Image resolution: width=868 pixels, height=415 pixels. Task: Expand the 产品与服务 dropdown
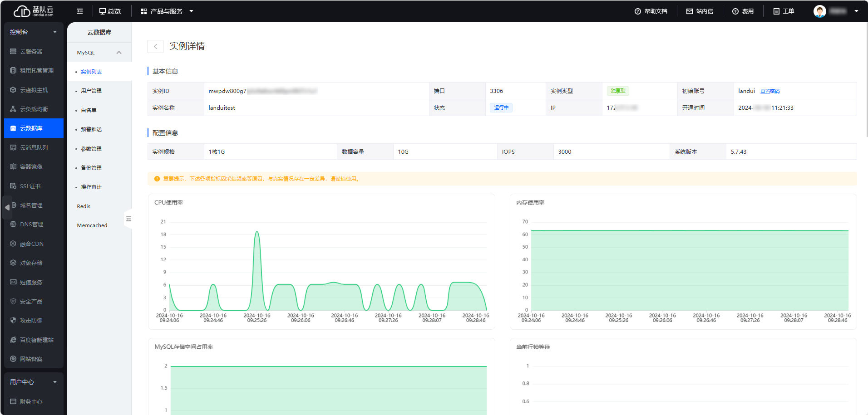click(x=167, y=11)
